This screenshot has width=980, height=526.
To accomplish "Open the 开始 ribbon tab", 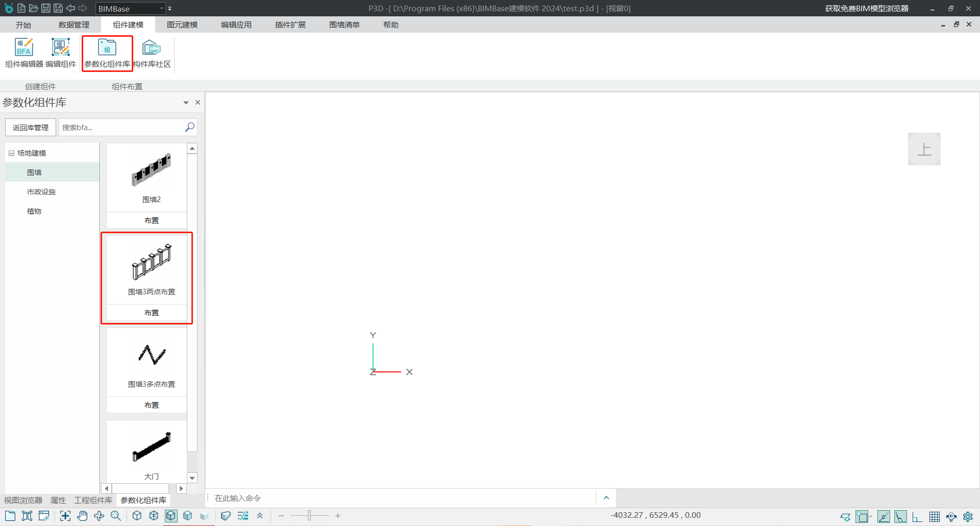I will 23,24.
